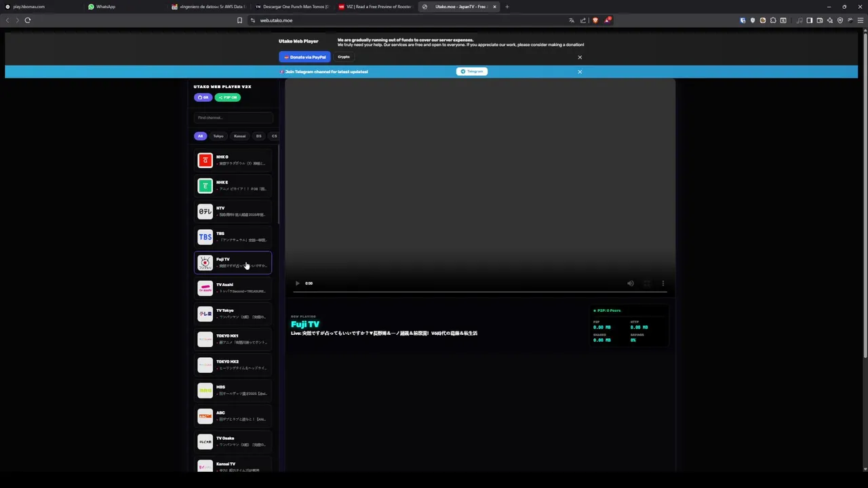The height and width of the screenshot is (488, 868).
Task: Open Brave Rewards triangle icon
Action: click(608, 20)
